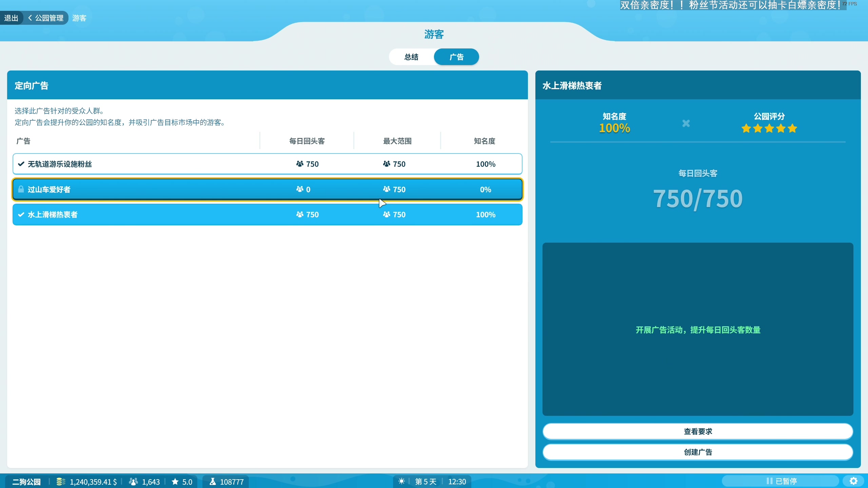Click the 游客 page title
The width and height of the screenshot is (868, 488).
434,34
